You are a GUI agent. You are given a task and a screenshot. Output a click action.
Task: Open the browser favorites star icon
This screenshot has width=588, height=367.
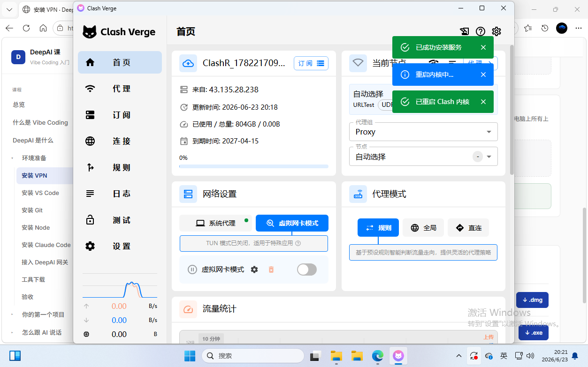tap(528, 28)
